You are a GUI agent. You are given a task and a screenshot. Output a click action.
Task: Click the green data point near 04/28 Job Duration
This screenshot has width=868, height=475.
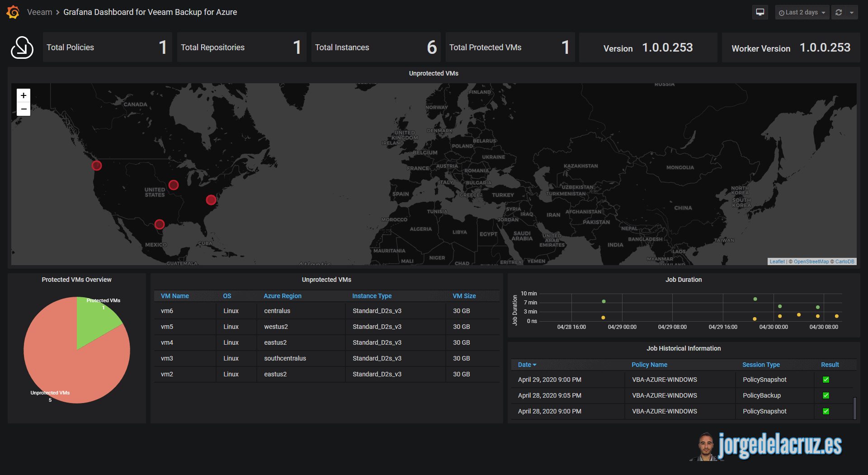pyautogui.click(x=604, y=301)
